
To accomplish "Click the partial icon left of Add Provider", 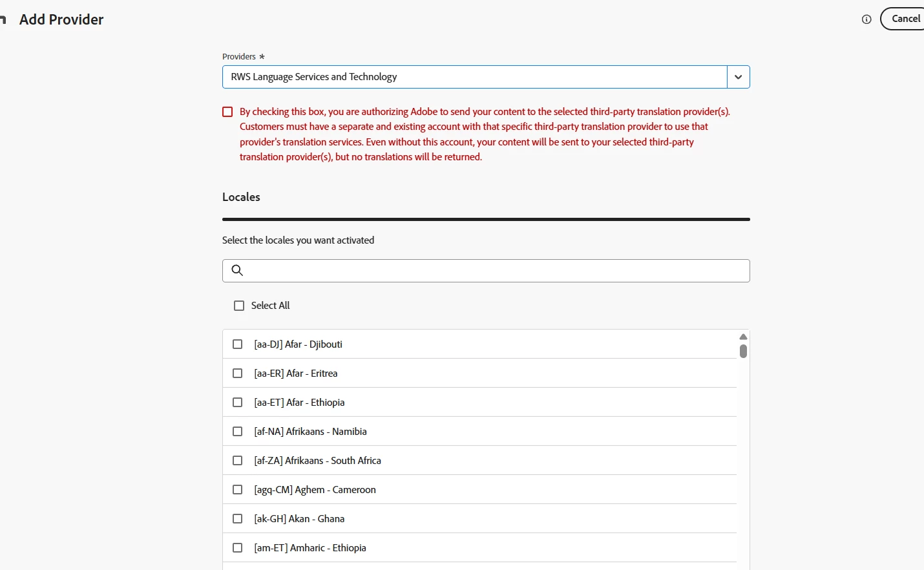I will 3,20.
